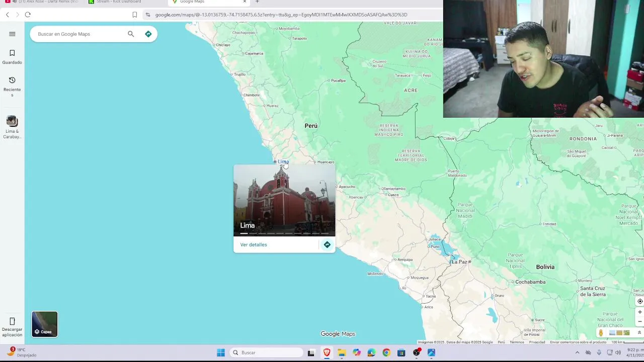
Task: Click the Perú footer link
Action: (x=501, y=342)
